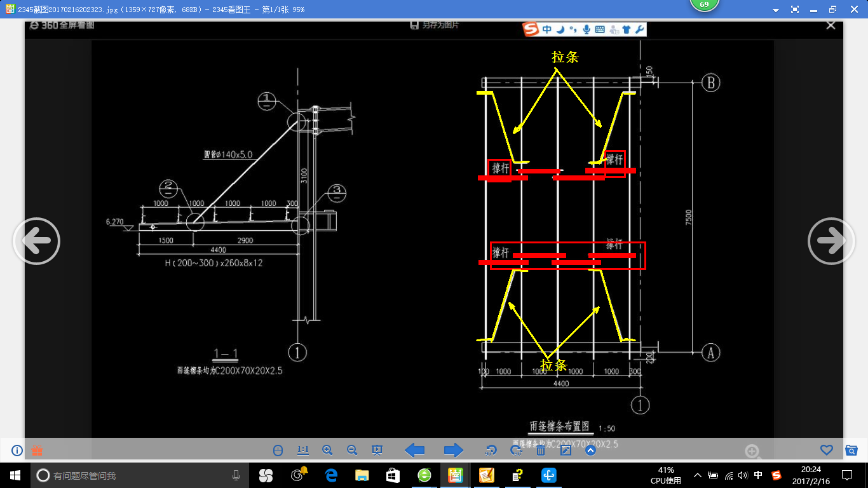Open File Explorer from the taskbar
The width and height of the screenshot is (868, 488).
[x=362, y=475]
